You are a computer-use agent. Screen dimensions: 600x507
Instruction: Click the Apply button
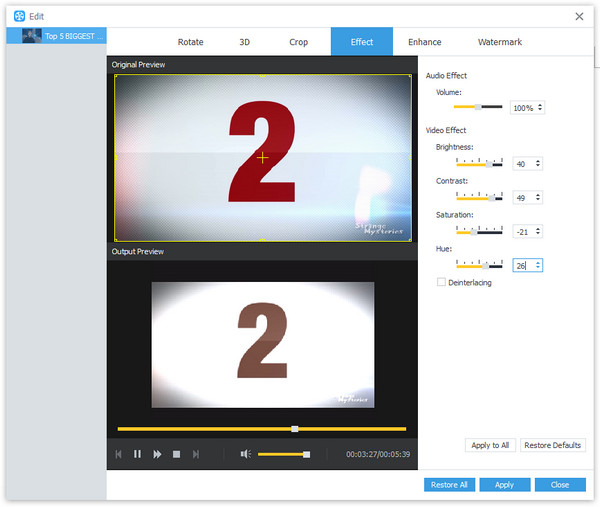(x=504, y=485)
